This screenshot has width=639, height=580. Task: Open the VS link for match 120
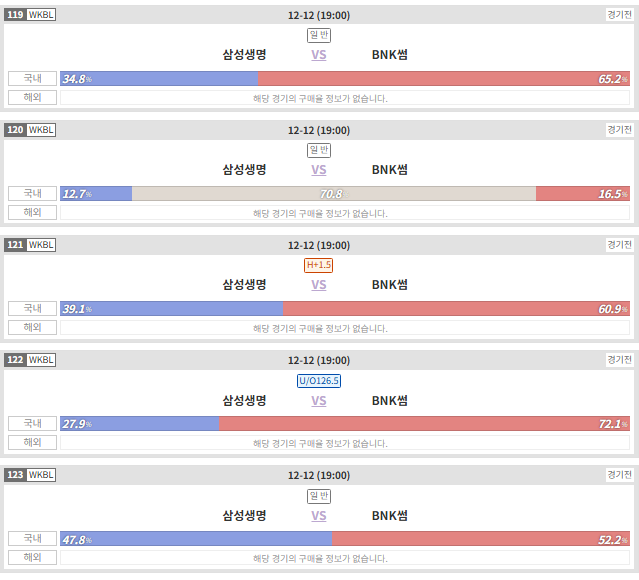[x=319, y=170]
